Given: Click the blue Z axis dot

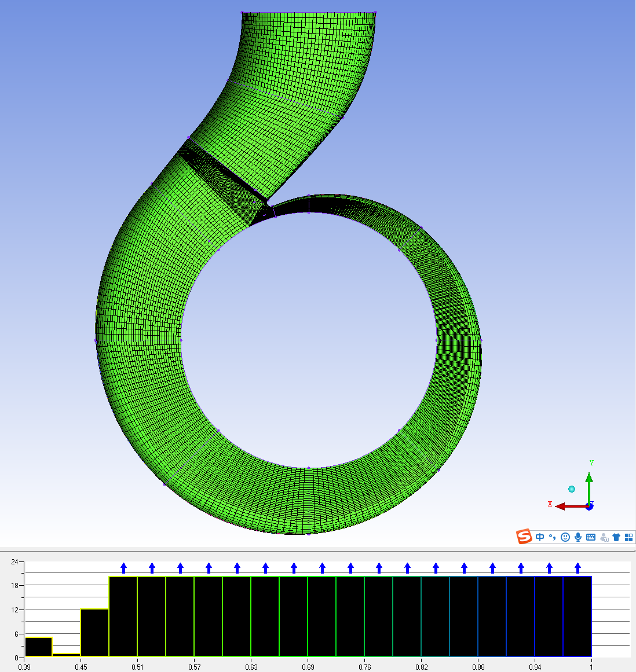Looking at the screenshot, I should (x=589, y=506).
